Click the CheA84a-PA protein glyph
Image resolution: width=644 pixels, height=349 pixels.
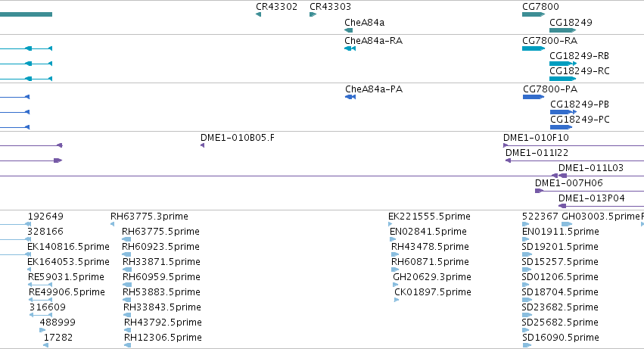[350, 97]
